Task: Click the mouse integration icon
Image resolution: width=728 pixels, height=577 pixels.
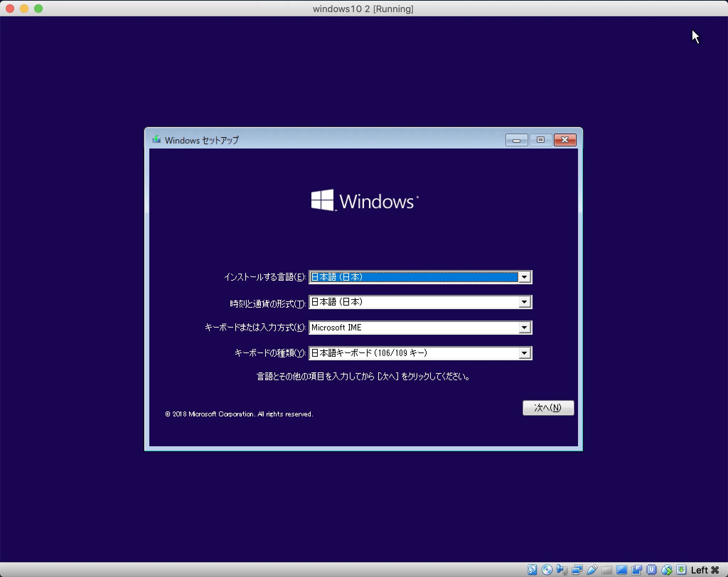Action: click(x=667, y=570)
